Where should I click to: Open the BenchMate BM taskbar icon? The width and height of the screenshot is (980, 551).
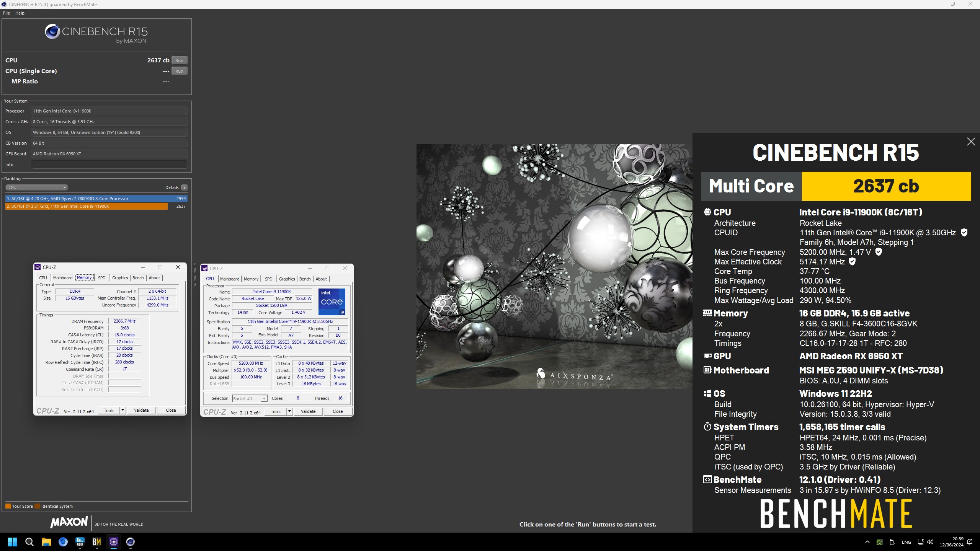pos(97,542)
